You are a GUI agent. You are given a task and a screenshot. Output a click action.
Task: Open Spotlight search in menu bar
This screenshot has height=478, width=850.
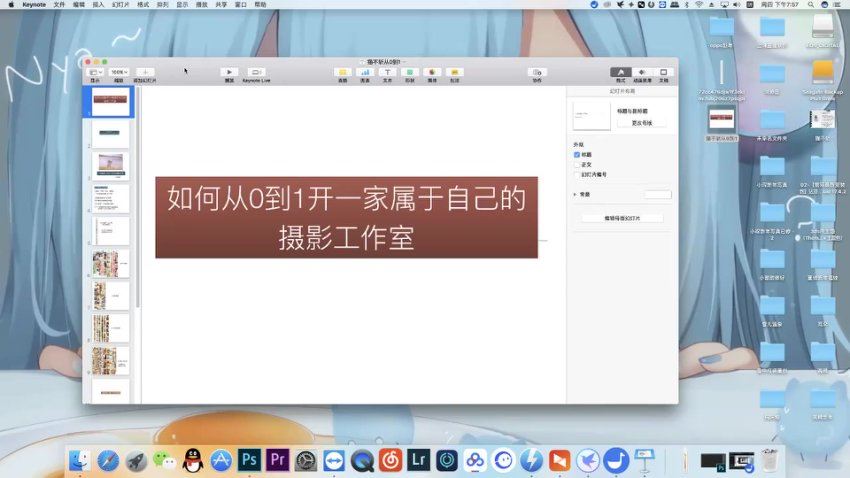coord(810,4)
